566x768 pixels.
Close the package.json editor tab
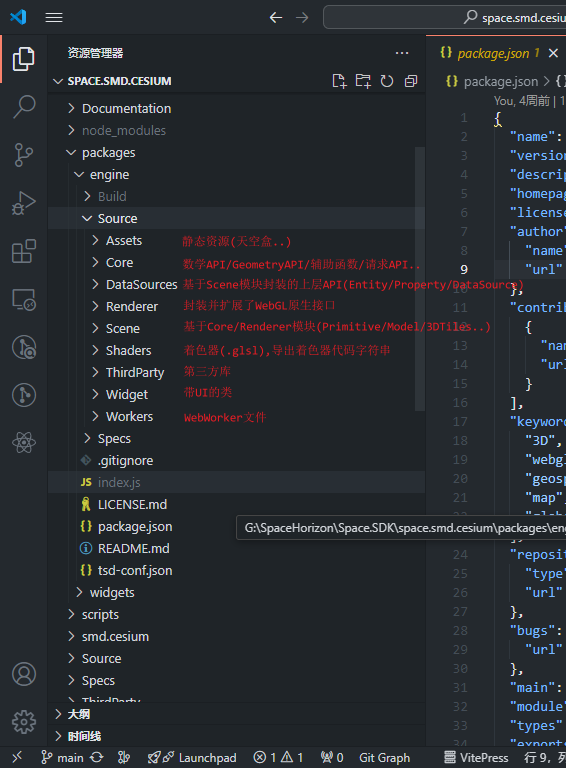point(553,53)
